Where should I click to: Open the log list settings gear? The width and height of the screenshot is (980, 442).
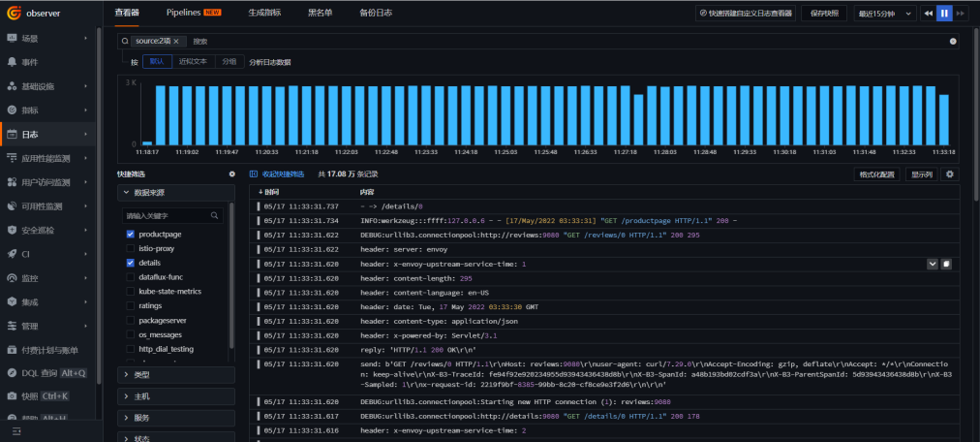pyautogui.click(x=950, y=174)
